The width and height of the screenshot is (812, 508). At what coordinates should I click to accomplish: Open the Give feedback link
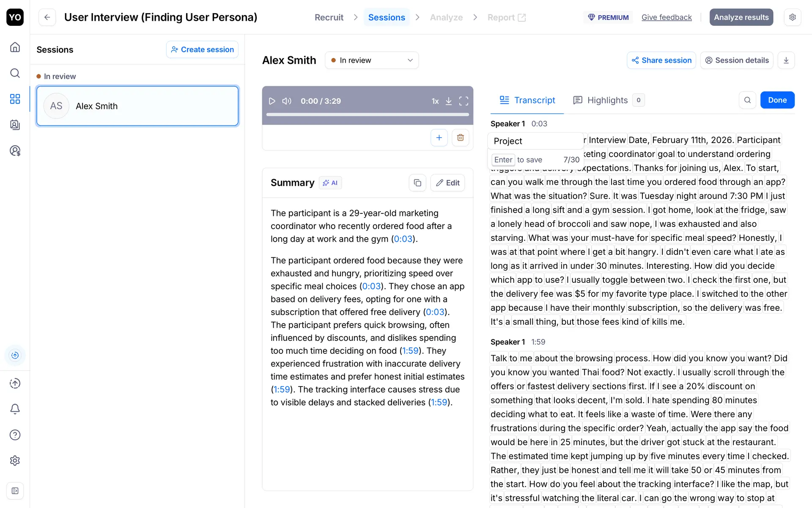(667, 17)
